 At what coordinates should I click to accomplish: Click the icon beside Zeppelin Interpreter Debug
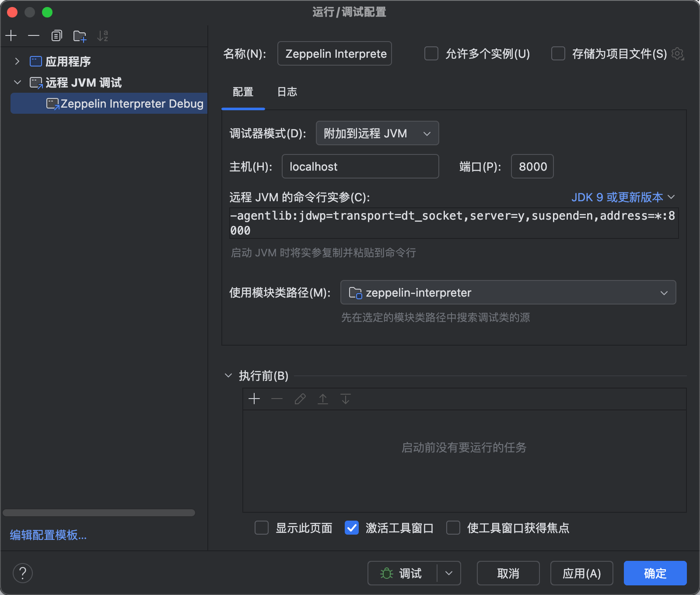[x=53, y=104]
